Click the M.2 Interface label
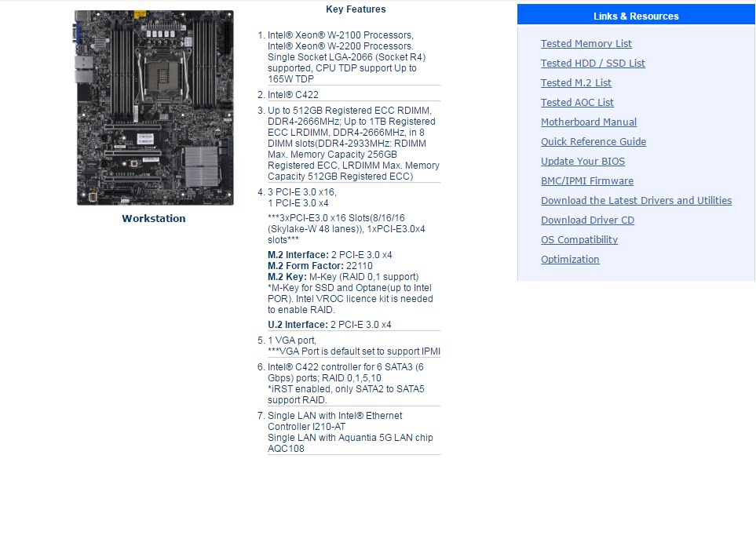756x539 pixels. click(298, 255)
